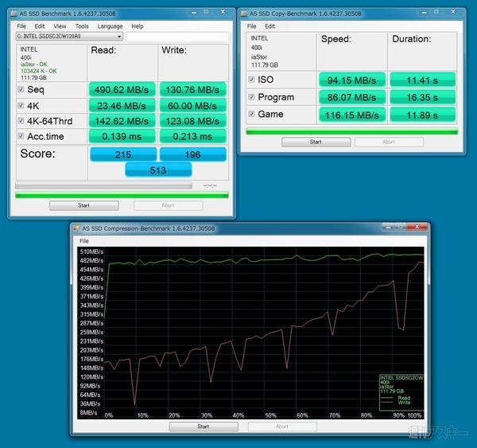Open the Tools menu in AS SSD Benchmark
This screenshot has width=477, height=448.
point(82,26)
